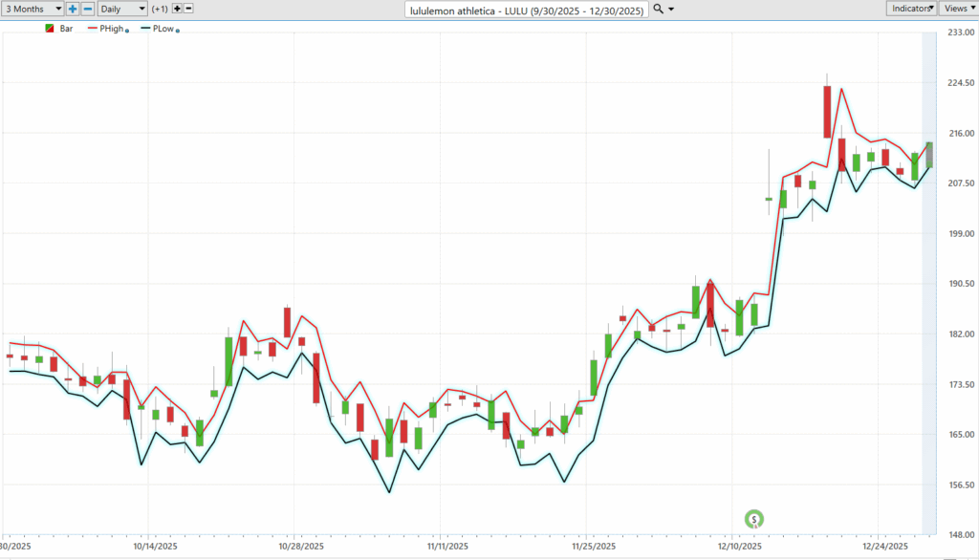979x560 pixels.
Task: Click the green dollar earnings marker
Action: coord(754,519)
